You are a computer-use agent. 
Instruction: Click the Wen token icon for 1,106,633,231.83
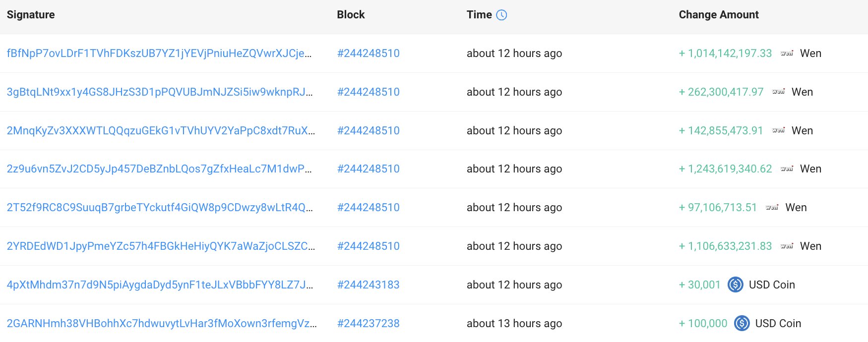(787, 246)
